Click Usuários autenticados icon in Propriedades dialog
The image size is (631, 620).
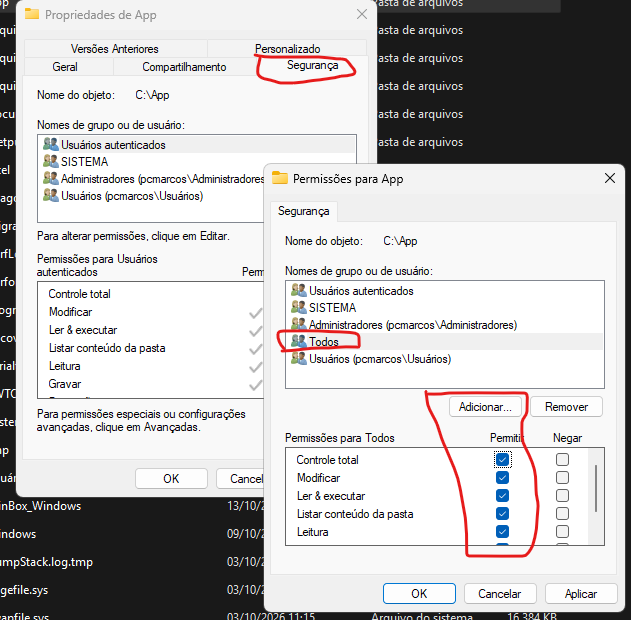point(51,144)
